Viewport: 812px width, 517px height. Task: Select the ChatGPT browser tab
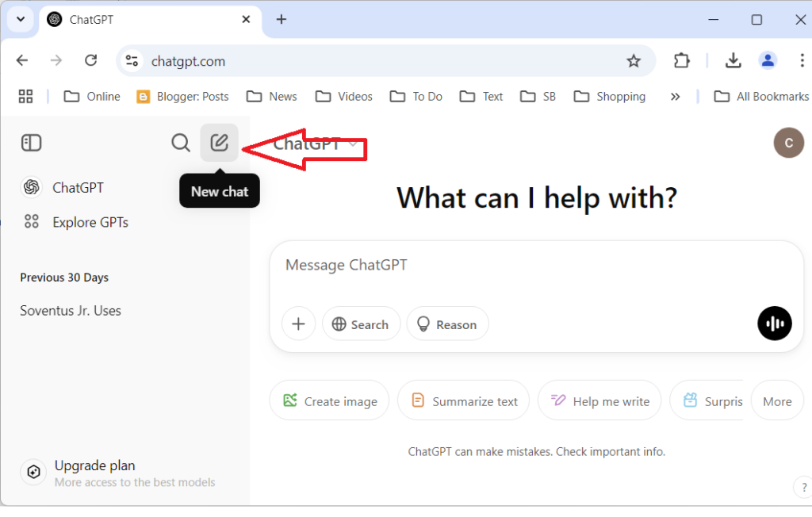tap(150, 20)
